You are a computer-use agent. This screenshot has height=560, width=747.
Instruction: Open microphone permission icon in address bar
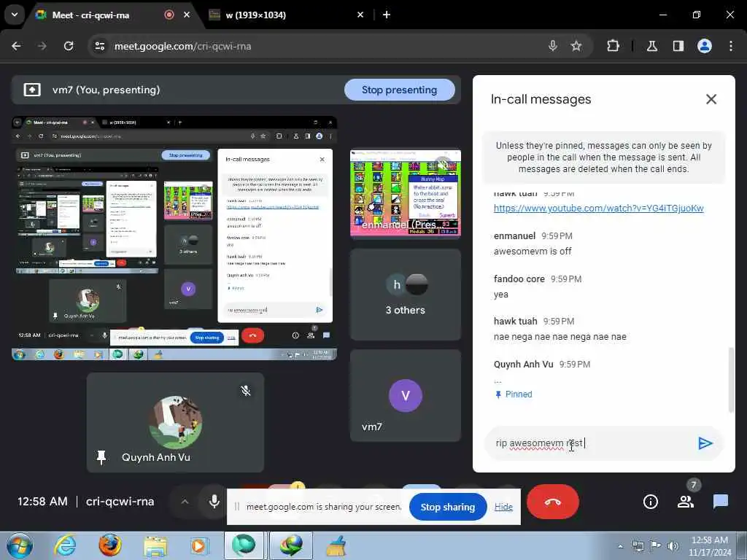(553, 46)
